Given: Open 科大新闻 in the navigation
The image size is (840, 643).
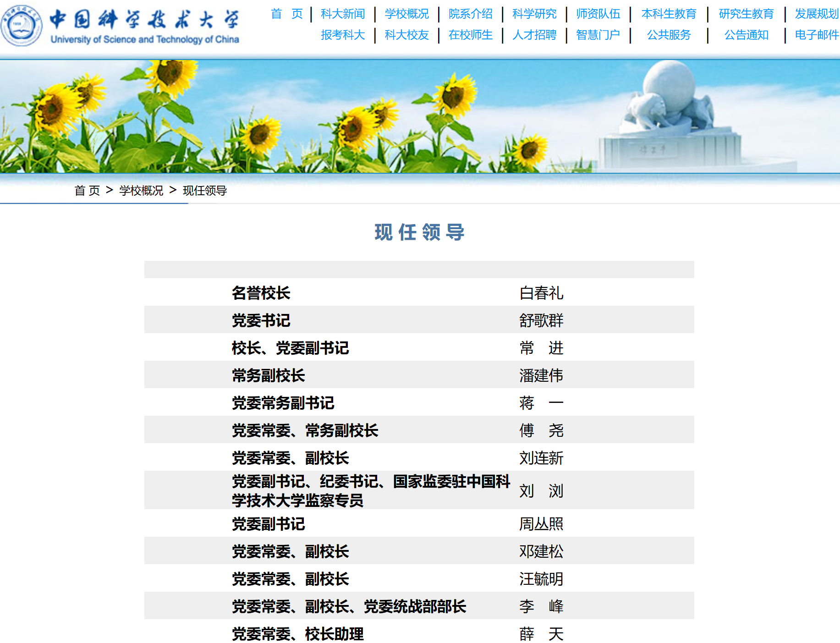Looking at the screenshot, I should 343,14.
